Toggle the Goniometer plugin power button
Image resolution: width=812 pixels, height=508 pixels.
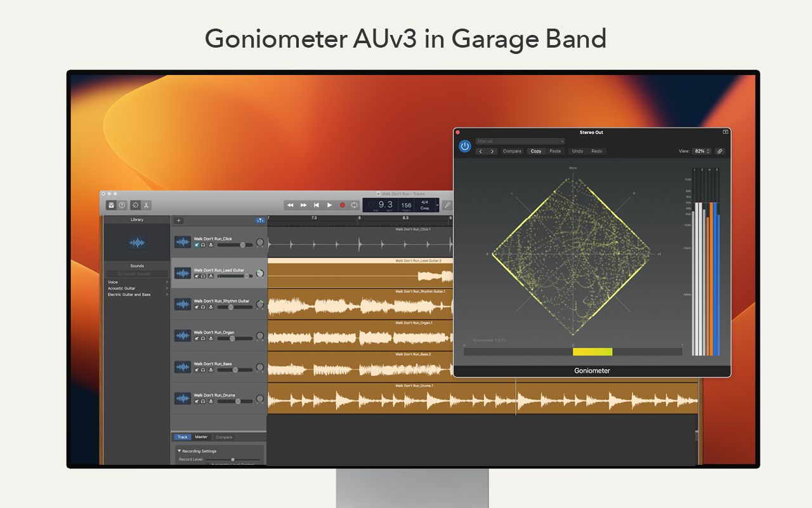465,146
